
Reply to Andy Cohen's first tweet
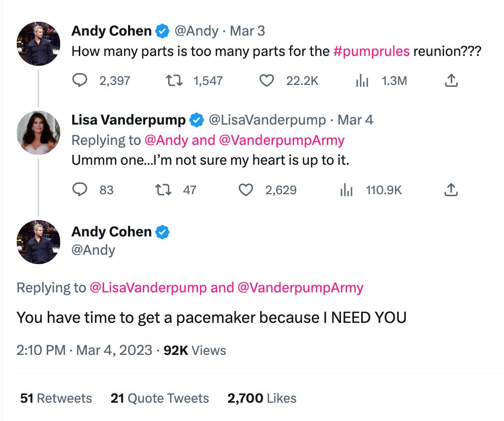(80, 80)
